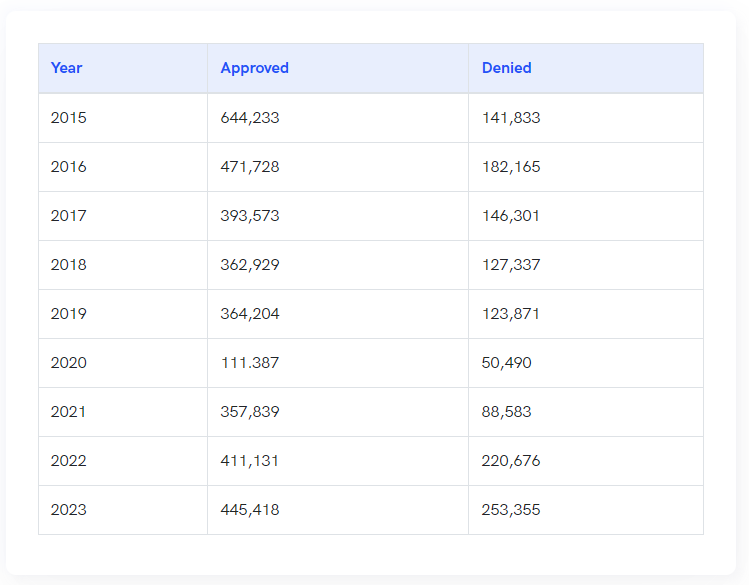This screenshot has width=749, height=585.
Task: Select denied value 182,165
Action: point(511,167)
